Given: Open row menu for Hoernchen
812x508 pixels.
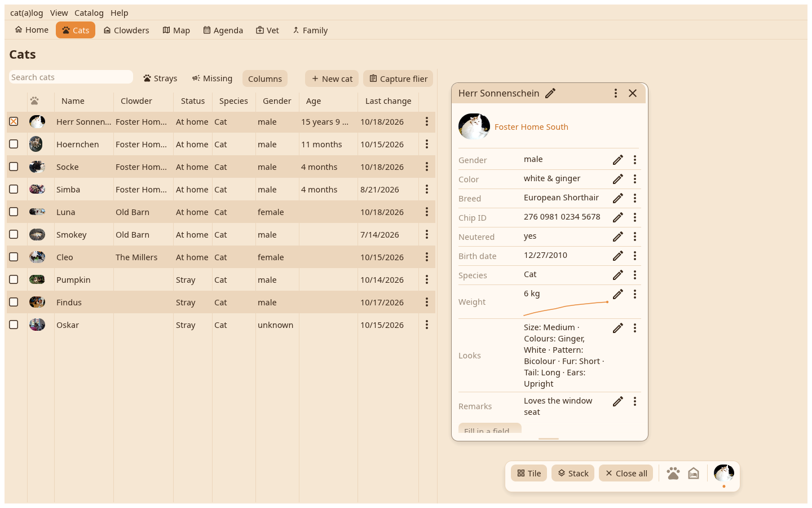Looking at the screenshot, I should point(427,144).
